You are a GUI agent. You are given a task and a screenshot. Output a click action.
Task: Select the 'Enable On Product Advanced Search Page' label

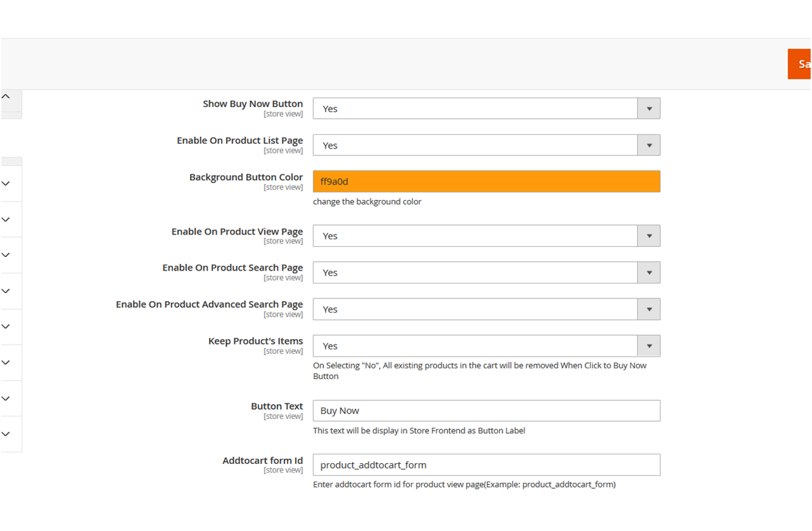click(x=209, y=304)
